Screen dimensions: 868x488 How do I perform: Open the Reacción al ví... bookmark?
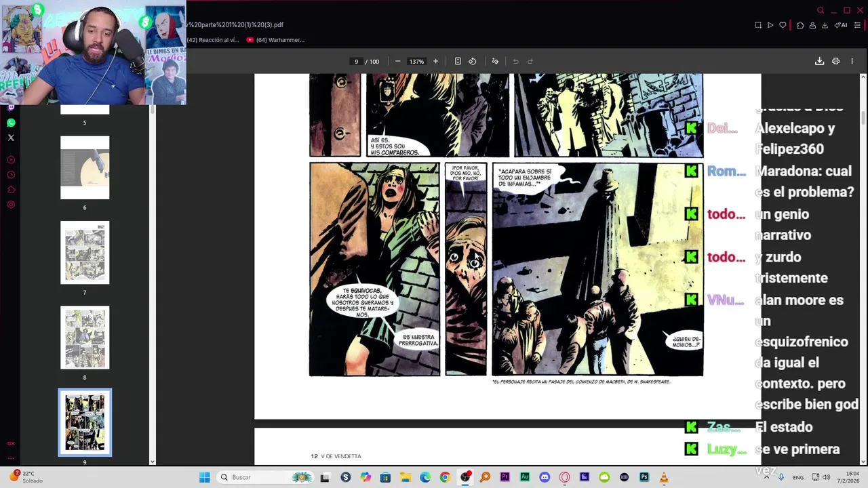pyautogui.click(x=213, y=40)
